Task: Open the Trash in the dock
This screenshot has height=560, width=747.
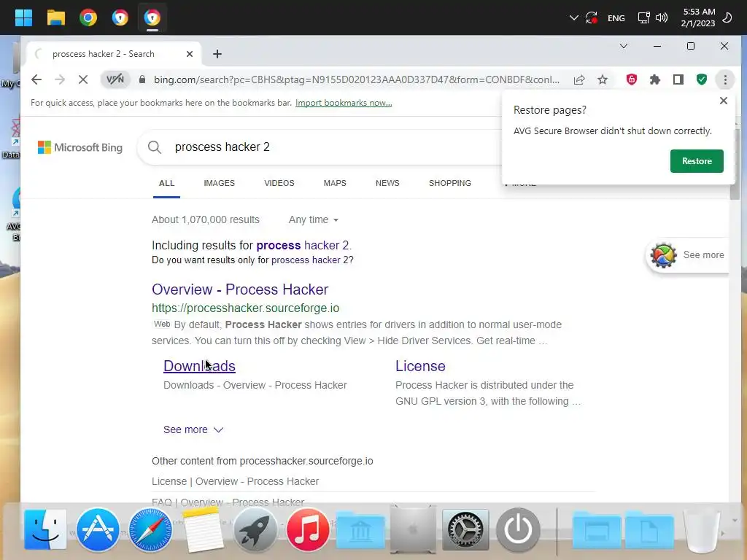Action: 702,531
